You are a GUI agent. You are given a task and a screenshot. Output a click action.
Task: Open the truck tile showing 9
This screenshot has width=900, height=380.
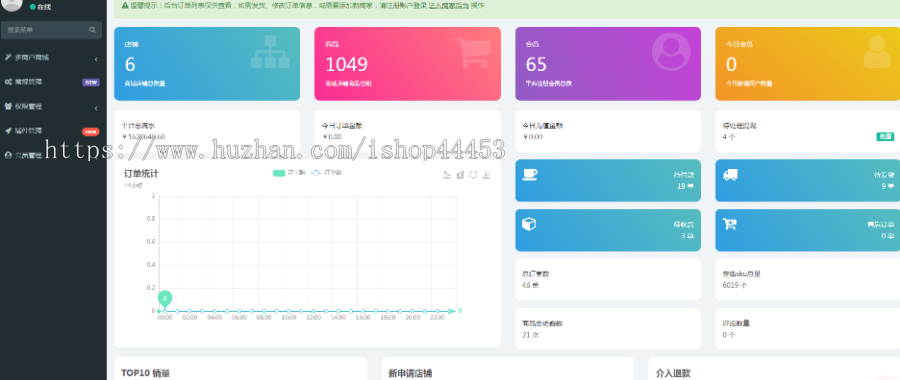(x=808, y=180)
